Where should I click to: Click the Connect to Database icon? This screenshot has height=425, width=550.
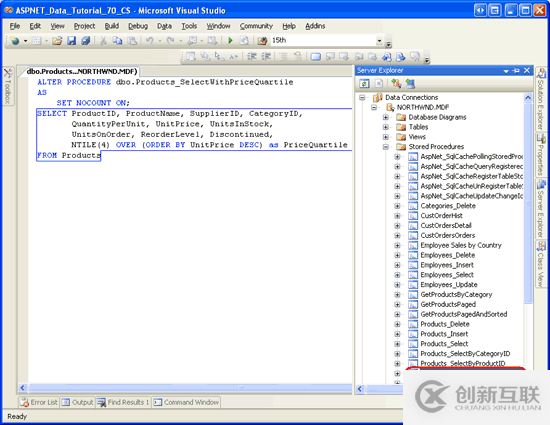pyautogui.click(x=396, y=83)
